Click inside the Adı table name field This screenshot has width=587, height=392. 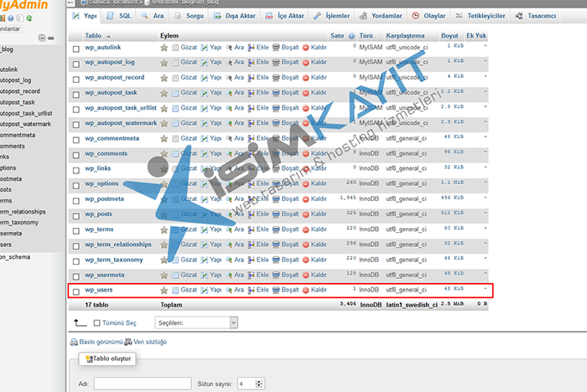[143, 384]
